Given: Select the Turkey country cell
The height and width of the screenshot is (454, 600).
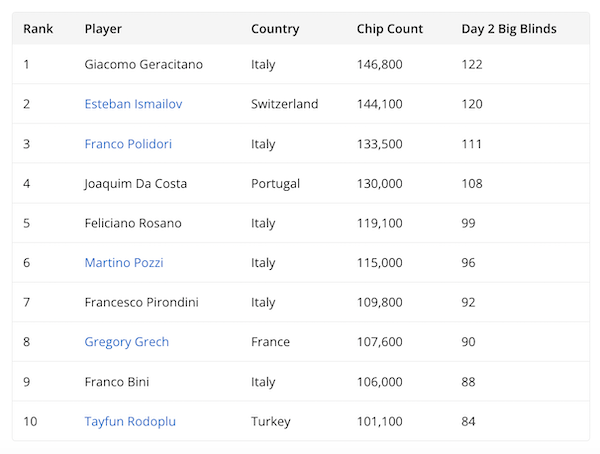Looking at the screenshot, I should click(271, 421).
